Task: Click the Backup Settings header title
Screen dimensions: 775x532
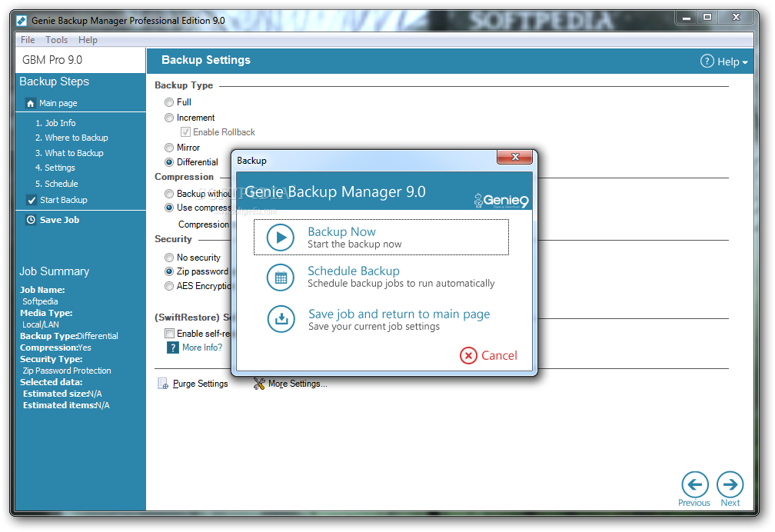Action: click(206, 60)
